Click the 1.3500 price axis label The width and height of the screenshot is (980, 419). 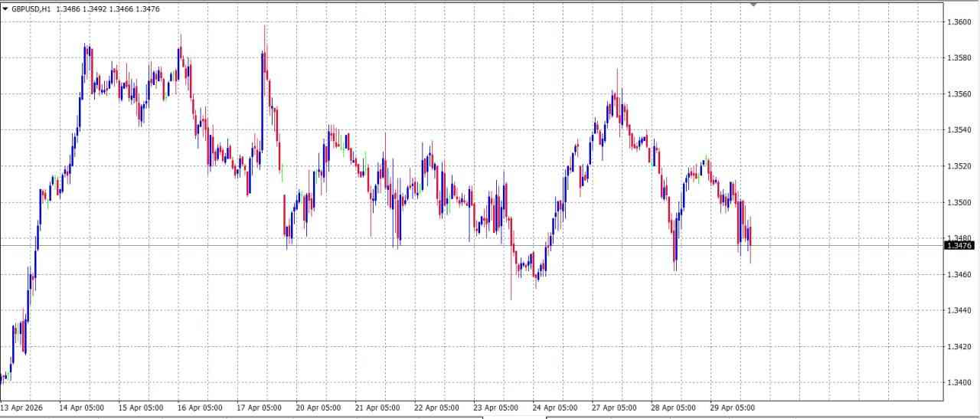(x=959, y=202)
